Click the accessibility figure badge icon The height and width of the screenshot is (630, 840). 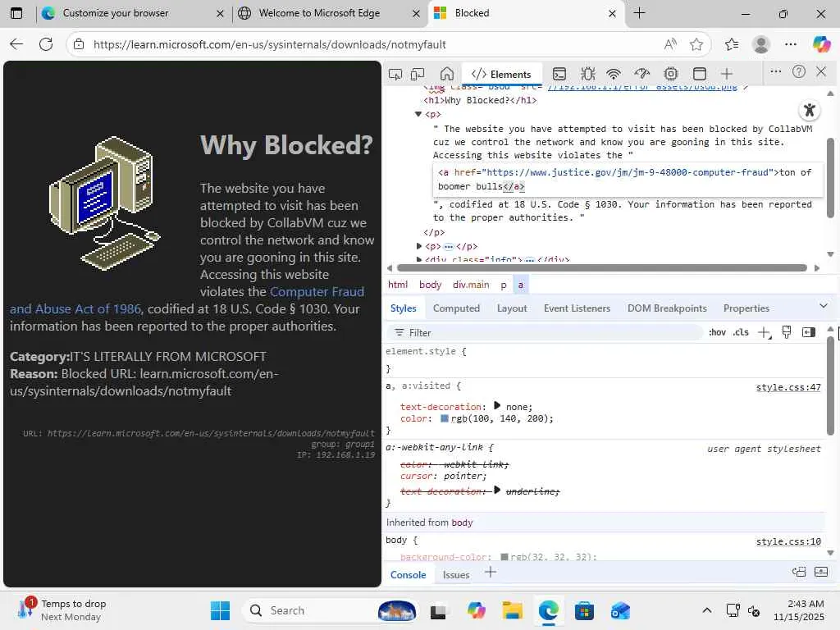tap(810, 111)
